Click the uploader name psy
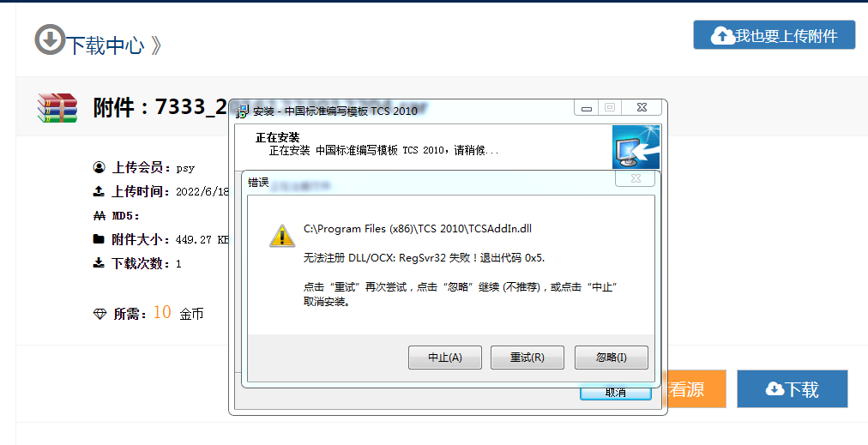868x445 pixels. tap(185, 167)
